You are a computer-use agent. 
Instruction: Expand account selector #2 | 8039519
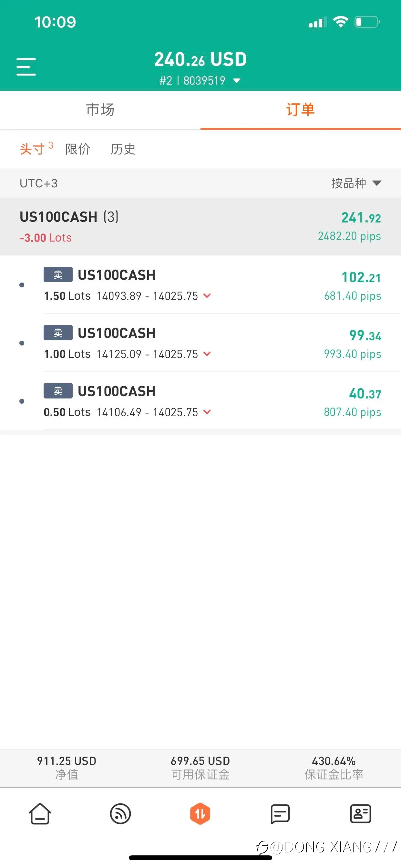click(x=200, y=80)
